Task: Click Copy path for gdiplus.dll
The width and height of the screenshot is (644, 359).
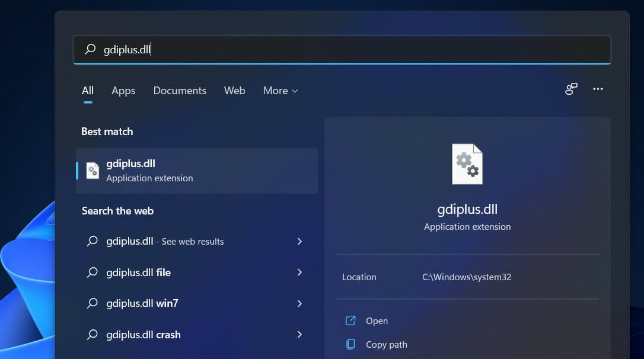Action: pos(385,344)
